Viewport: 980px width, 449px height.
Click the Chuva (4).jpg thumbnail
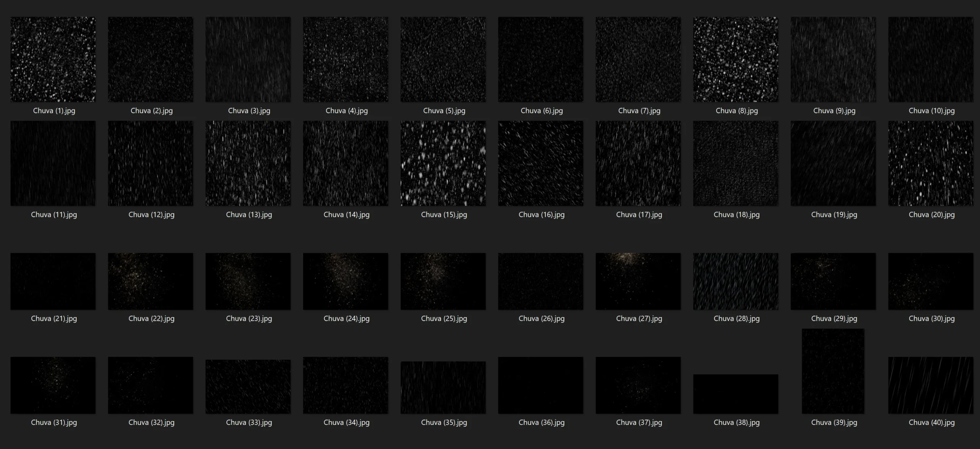point(346,59)
